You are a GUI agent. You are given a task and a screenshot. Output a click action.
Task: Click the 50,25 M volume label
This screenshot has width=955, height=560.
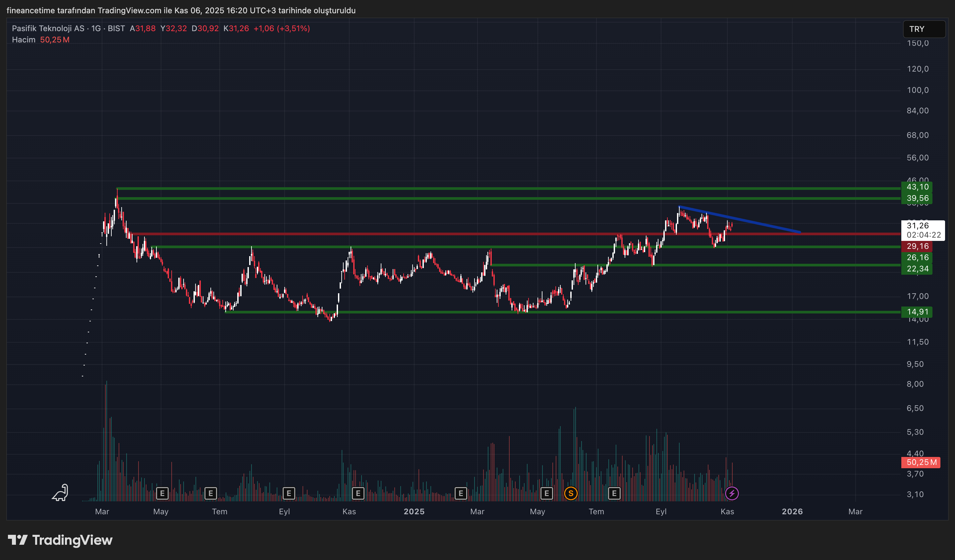pyautogui.click(x=921, y=462)
